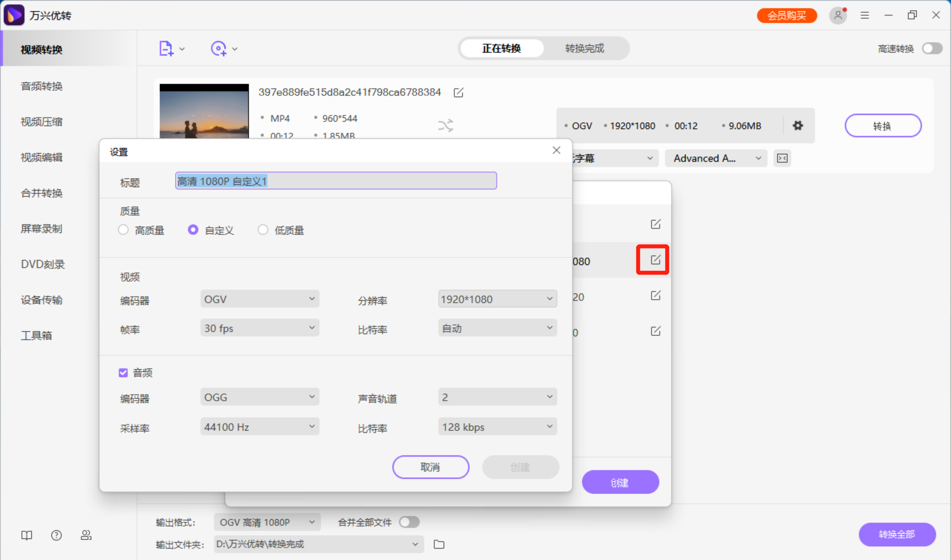The height and width of the screenshot is (560, 951).
Task: Switch to the 转换完成 tab
Action: click(584, 48)
